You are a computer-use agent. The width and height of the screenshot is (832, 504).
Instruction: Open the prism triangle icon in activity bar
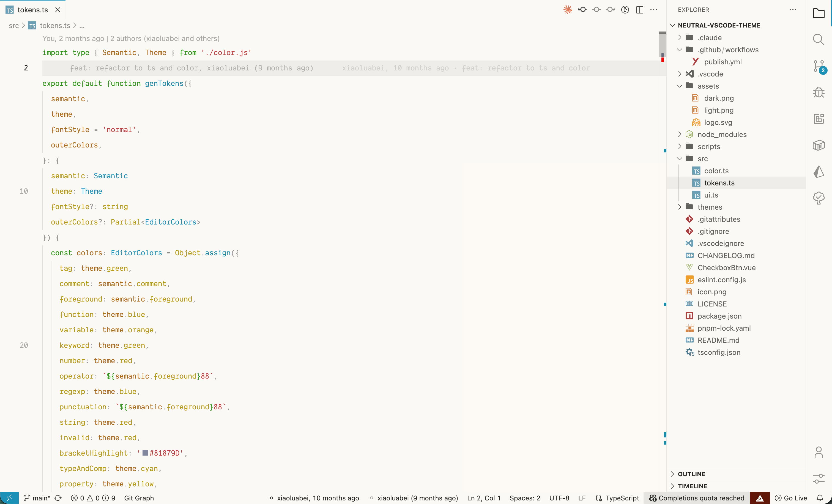[x=819, y=171]
